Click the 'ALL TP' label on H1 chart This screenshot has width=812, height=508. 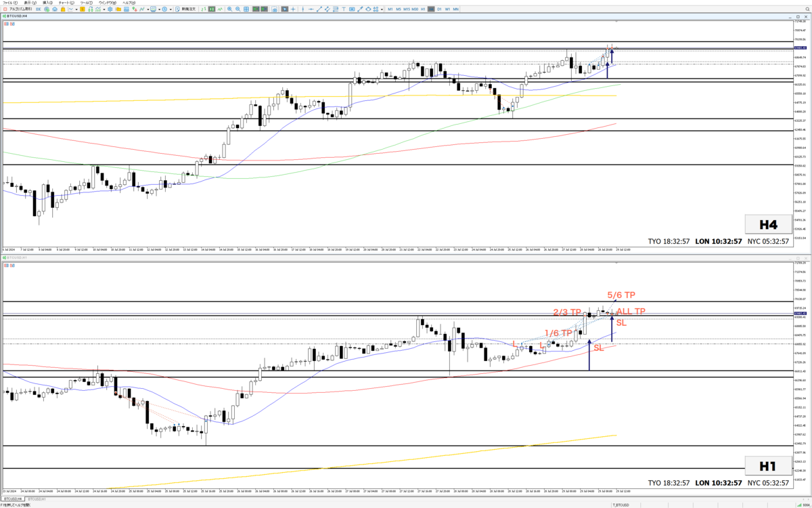tap(631, 312)
